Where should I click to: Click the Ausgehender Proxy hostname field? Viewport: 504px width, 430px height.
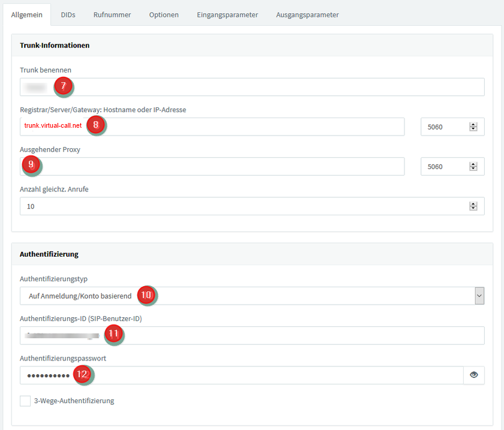(x=212, y=167)
